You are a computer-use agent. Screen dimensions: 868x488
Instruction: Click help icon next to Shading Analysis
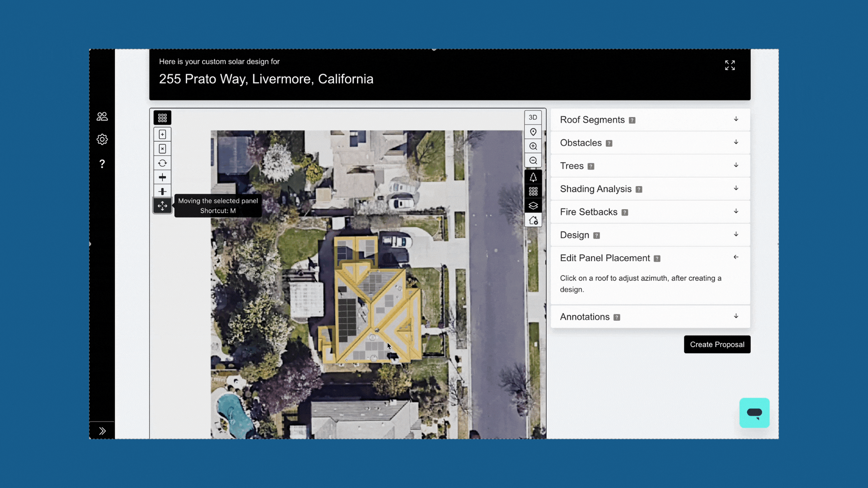coord(639,190)
